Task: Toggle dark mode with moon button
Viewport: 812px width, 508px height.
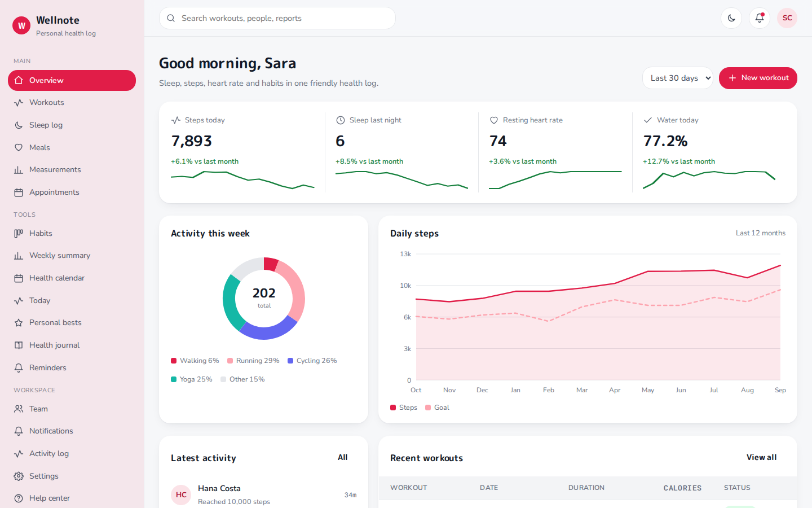Action: [731, 18]
